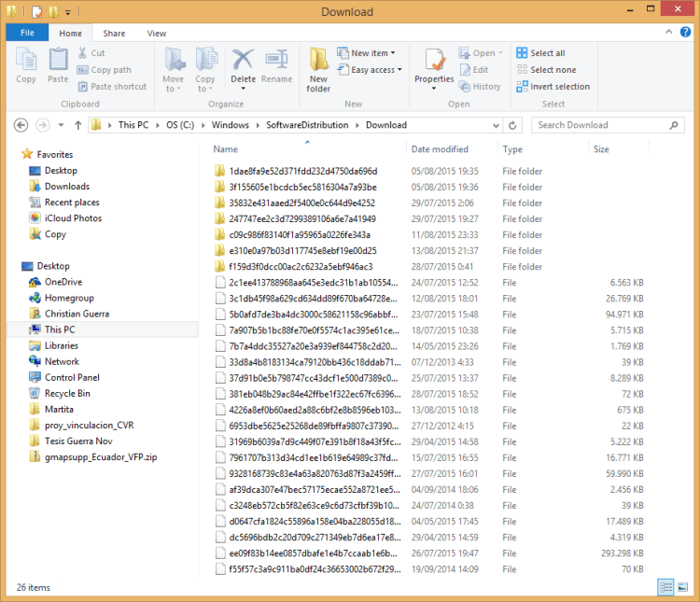Open the File menu tab

(x=27, y=34)
